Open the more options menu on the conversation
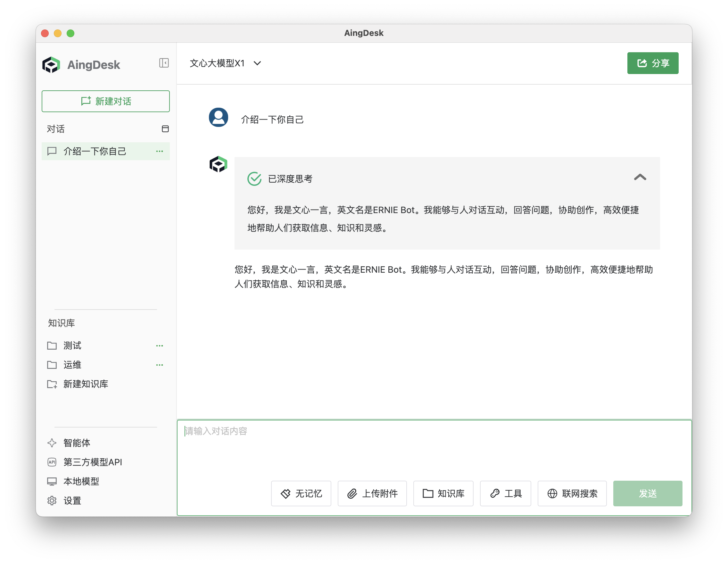This screenshot has width=728, height=564. (x=159, y=151)
